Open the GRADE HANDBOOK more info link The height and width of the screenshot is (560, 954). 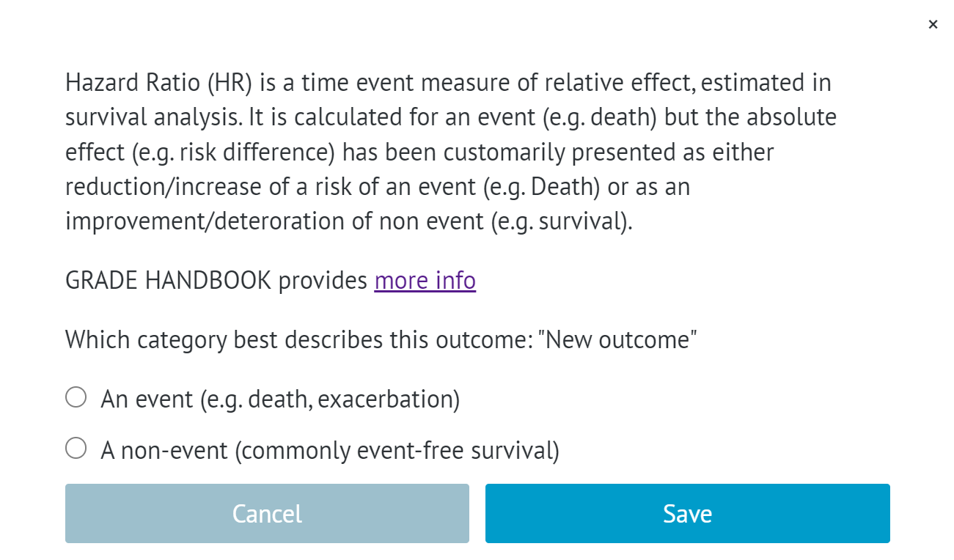pos(425,280)
